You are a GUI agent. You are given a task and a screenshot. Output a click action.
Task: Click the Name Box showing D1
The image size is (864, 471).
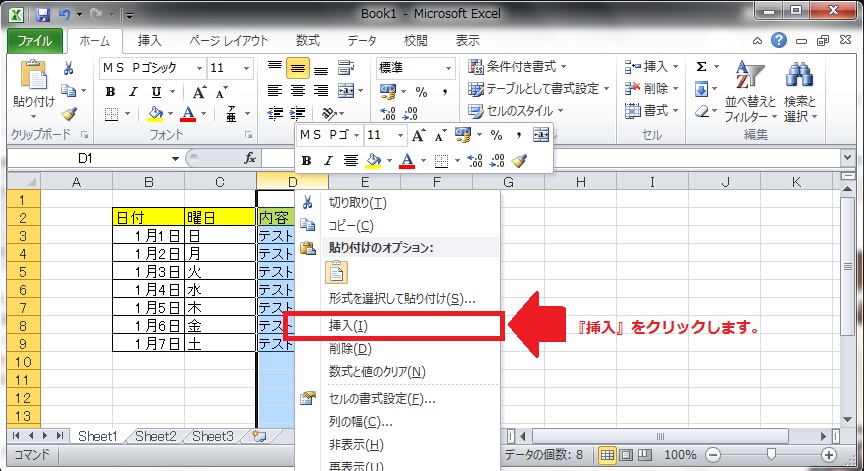[x=86, y=159]
